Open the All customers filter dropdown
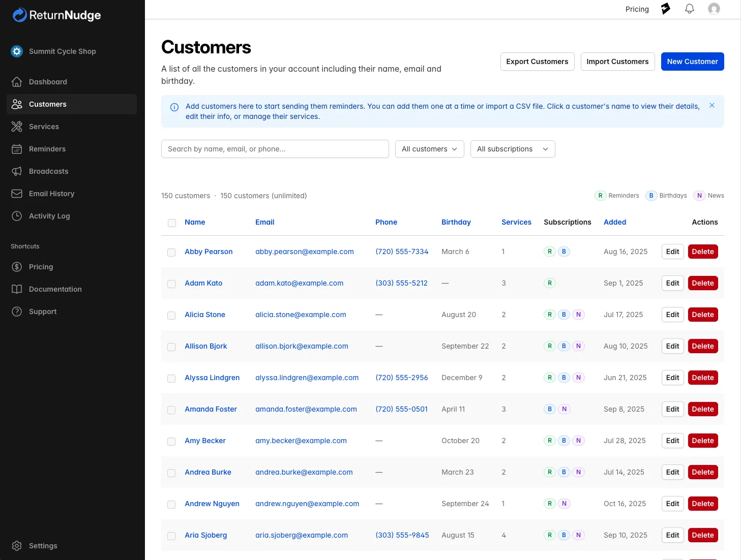This screenshot has height=560, width=741. point(429,149)
